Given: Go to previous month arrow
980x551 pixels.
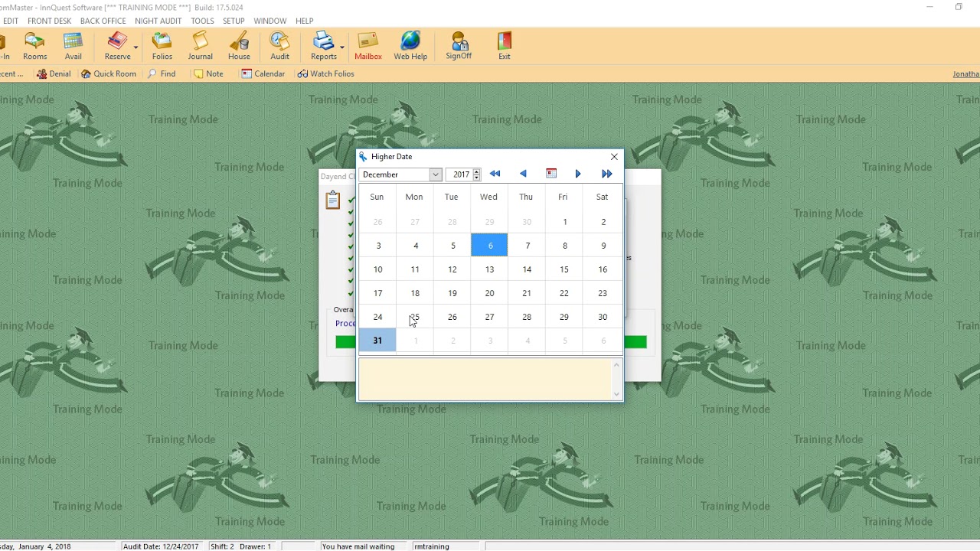Looking at the screenshot, I should coord(523,174).
